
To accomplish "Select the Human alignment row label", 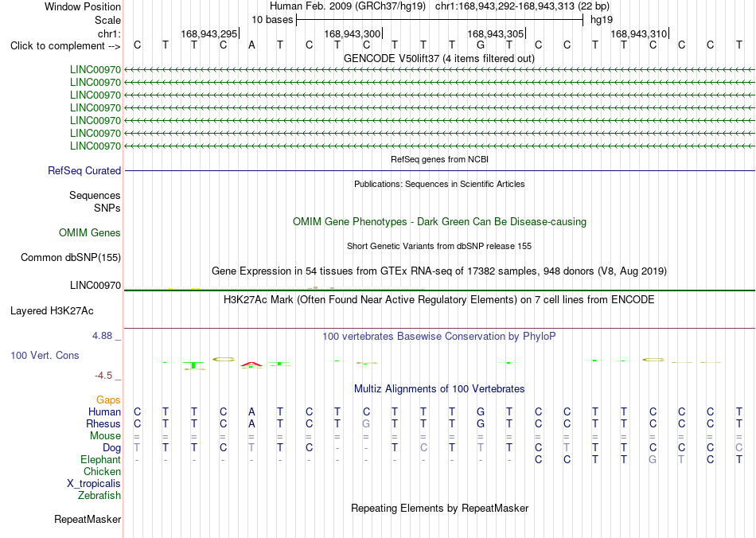I will 104,411.
